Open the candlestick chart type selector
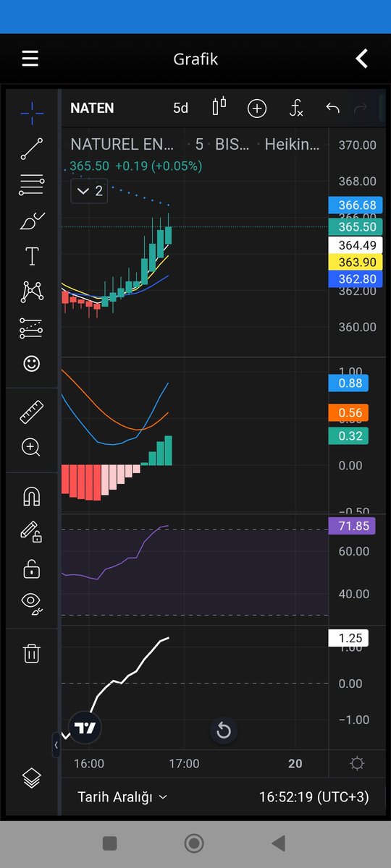 click(219, 107)
